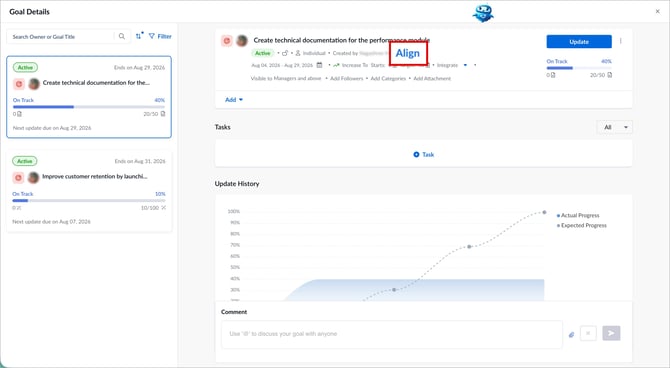The image size is (670, 368).
Task: Click 'Next update due on Aug 29, 2026' text
Action: [x=52, y=128]
